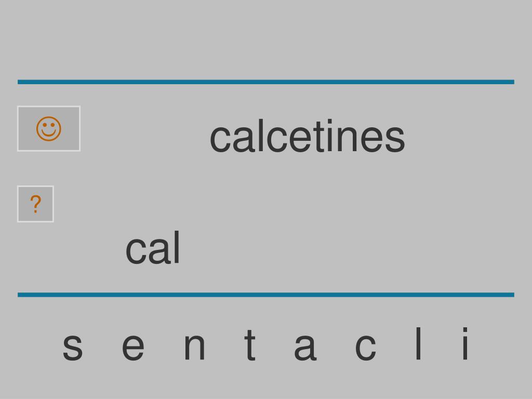Open the question mark help box

[36, 204]
